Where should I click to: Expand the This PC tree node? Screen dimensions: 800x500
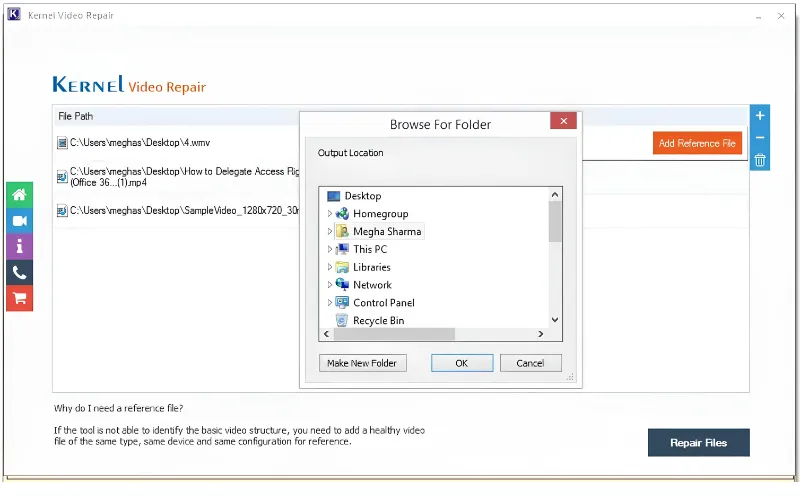tap(330, 249)
